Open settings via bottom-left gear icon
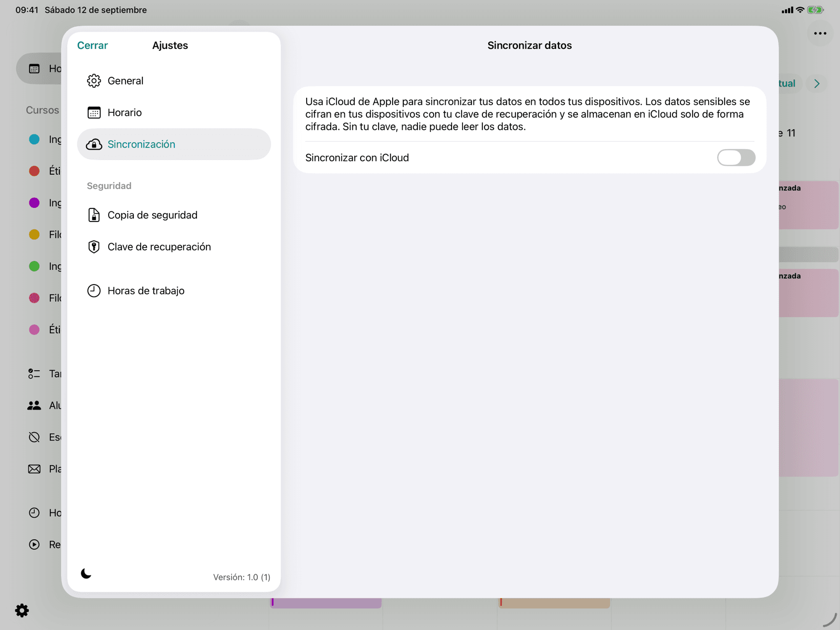The width and height of the screenshot is (840, 630). pos(22,611)
